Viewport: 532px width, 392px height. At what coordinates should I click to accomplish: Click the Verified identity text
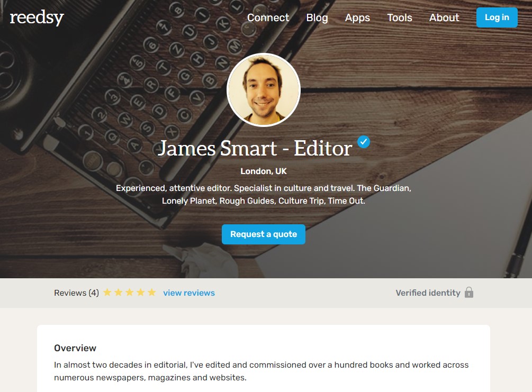[x=428, y=293]
